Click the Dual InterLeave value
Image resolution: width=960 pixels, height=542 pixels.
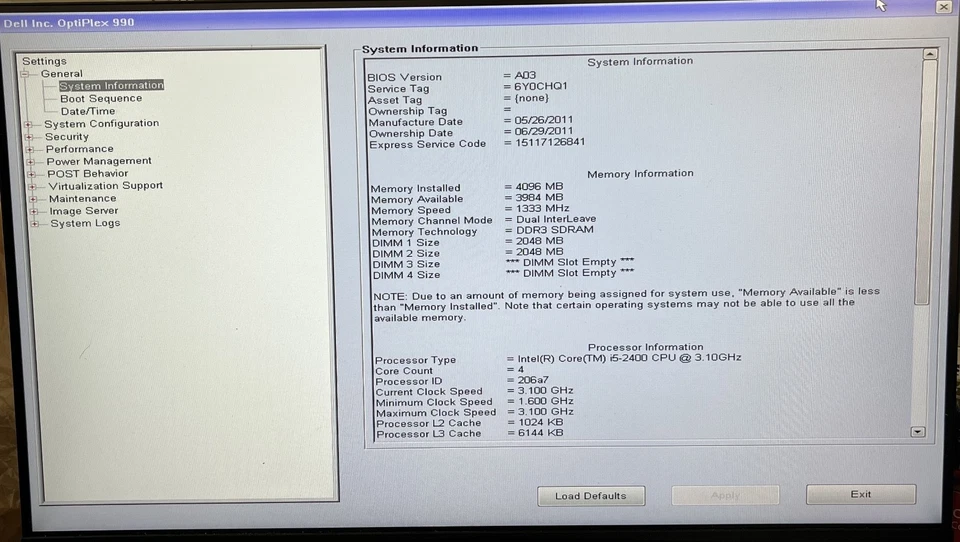(556, 219)
